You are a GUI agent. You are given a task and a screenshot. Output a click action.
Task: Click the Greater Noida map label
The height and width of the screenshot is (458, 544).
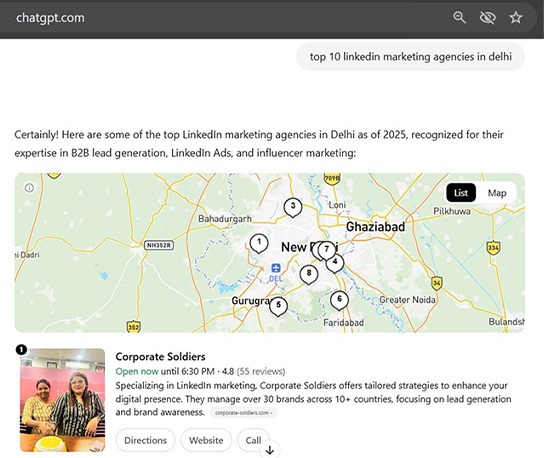(x=407, y=299)
